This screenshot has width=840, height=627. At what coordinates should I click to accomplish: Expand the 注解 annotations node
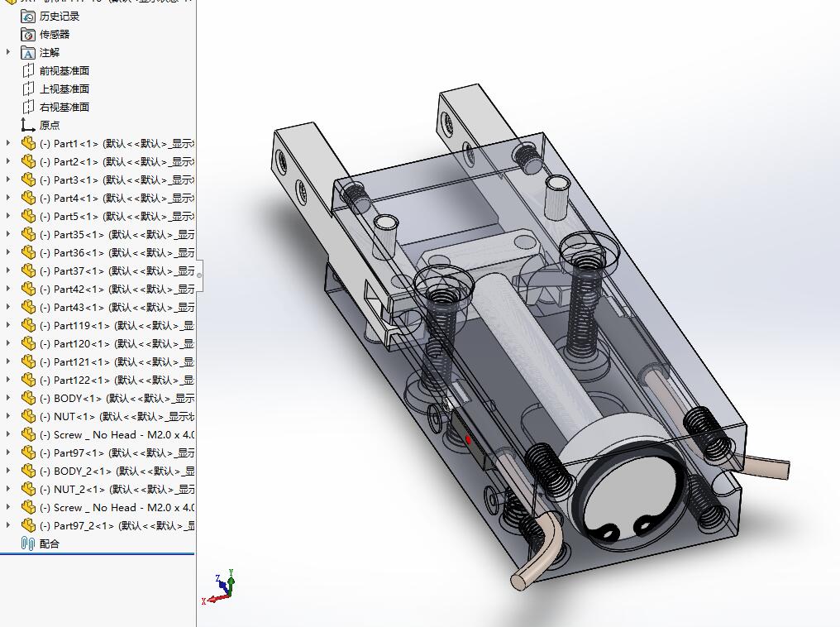[x=8, y=52]
